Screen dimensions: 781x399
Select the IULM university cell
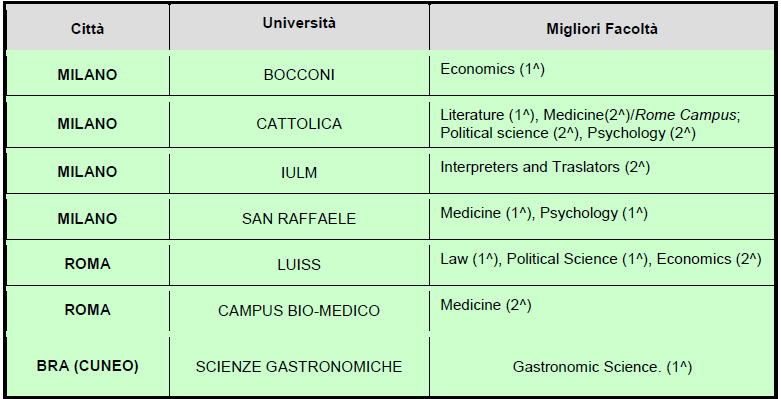(x=299, y=172)
